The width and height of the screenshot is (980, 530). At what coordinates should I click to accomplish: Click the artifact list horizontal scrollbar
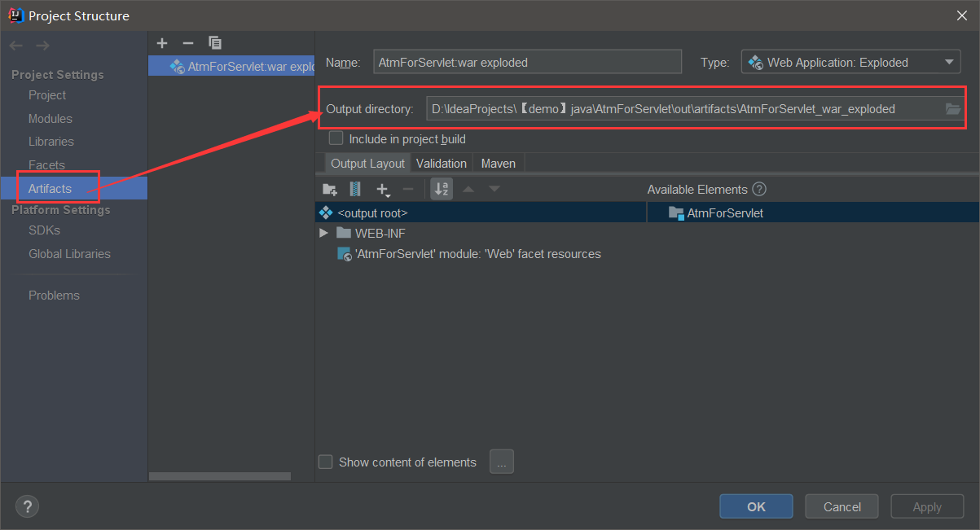[x=220, y=476]
